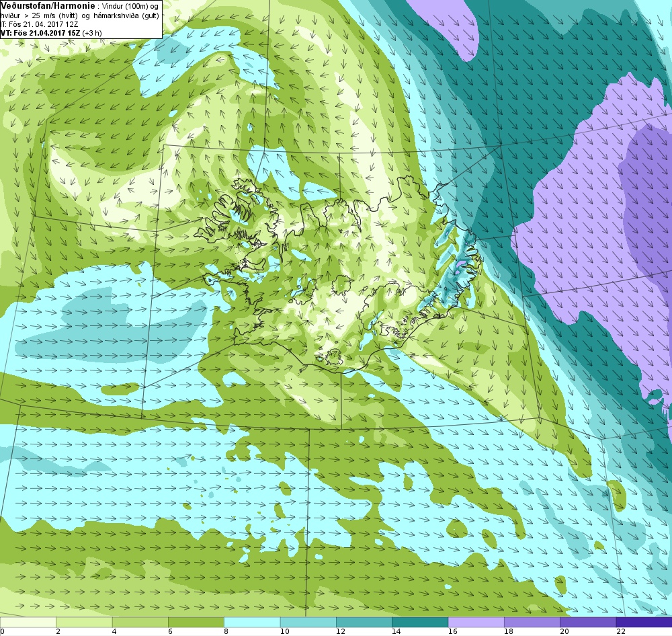Click the olive green 6–8 m/s legend swatch
Image resolution: width=672 pixels, height=636 pixels.
coord(196,622)
